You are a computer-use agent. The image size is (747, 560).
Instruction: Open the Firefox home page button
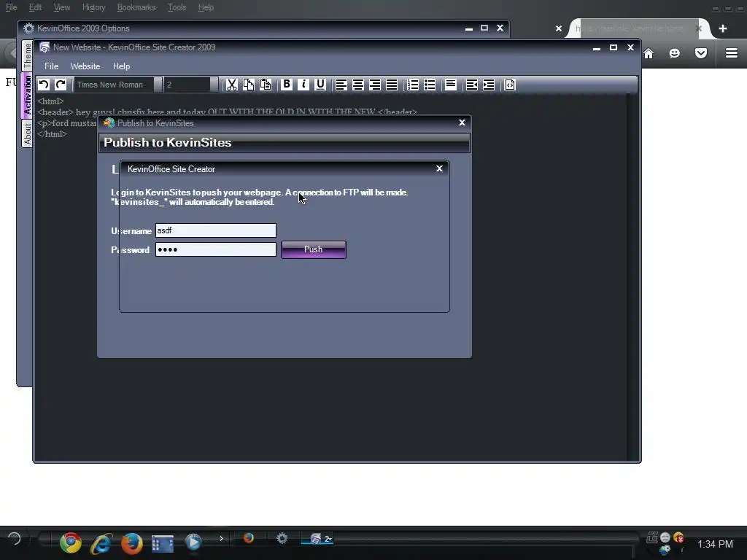649,53
